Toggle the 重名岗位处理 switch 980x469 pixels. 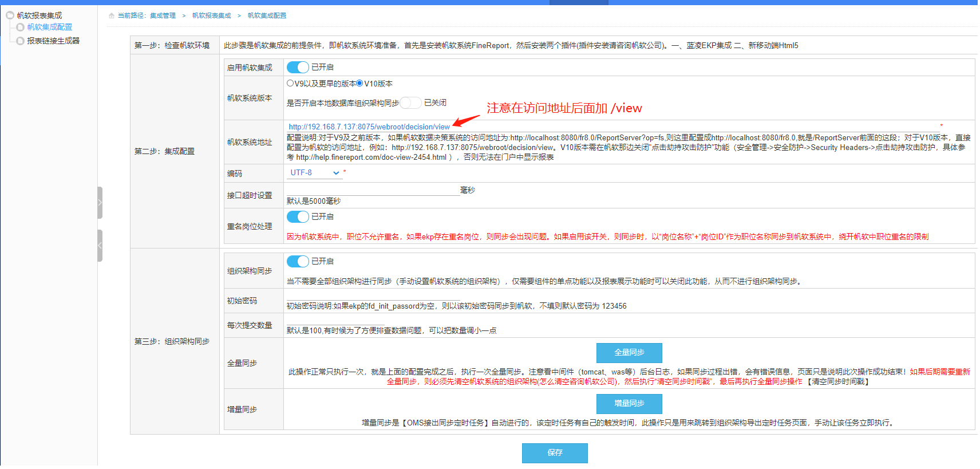[x=298, y=217]
